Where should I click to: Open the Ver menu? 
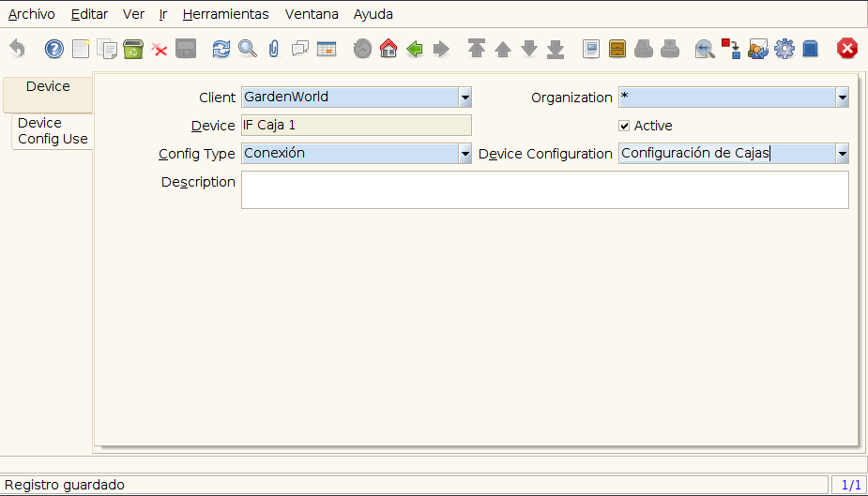(x=133, y=14)
